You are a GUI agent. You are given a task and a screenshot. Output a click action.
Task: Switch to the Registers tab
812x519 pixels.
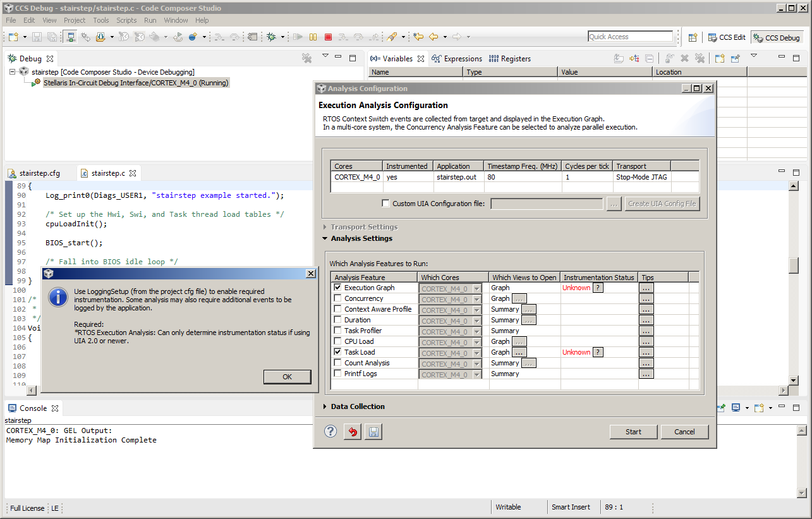click(510, 59)
